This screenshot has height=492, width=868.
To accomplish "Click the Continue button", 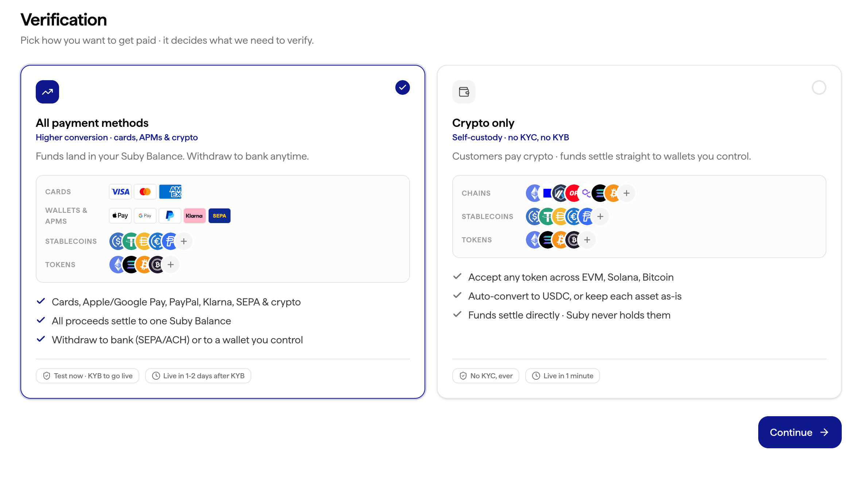I will point(800,432).
